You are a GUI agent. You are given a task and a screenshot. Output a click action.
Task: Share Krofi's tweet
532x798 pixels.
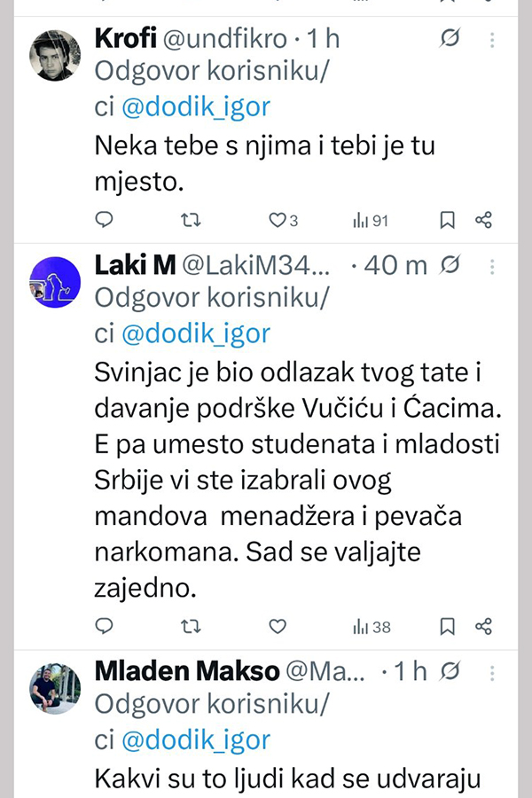(483, 220)
